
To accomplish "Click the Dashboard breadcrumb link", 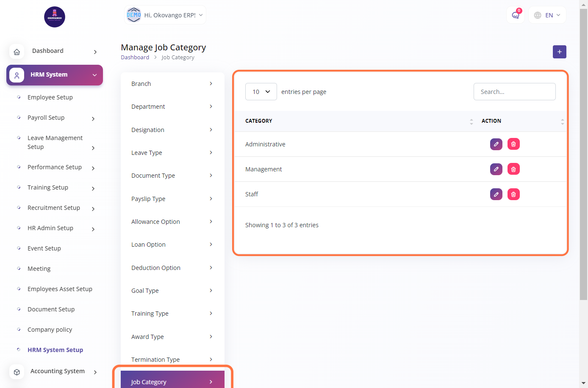I will click(135, 58).
